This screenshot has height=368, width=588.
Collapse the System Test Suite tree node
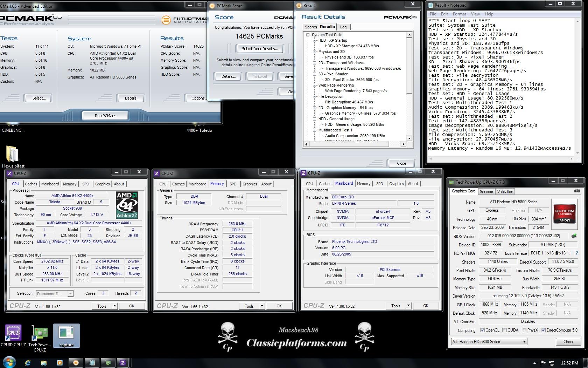tap(308, 35)
